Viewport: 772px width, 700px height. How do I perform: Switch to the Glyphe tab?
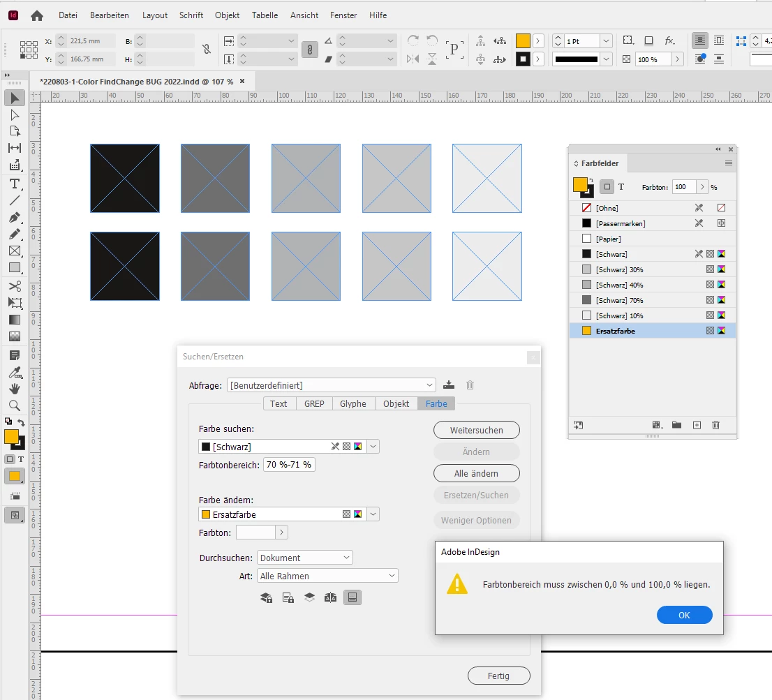[353, 403]
